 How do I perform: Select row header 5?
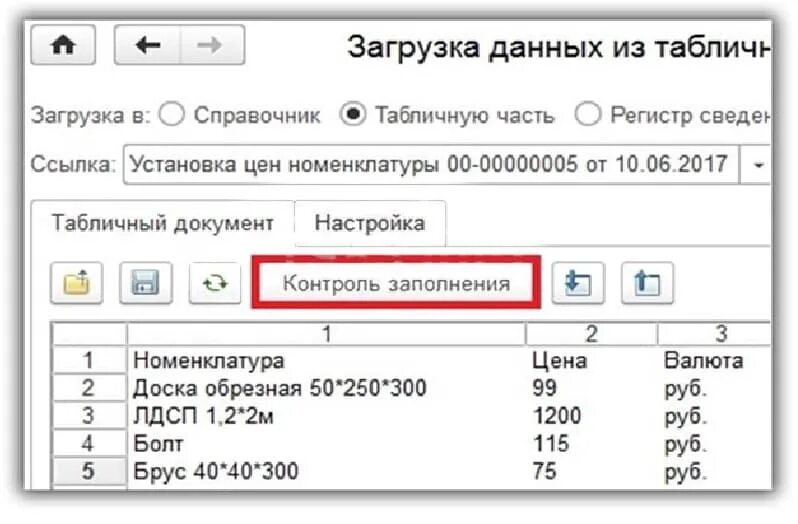pos(89,471)
